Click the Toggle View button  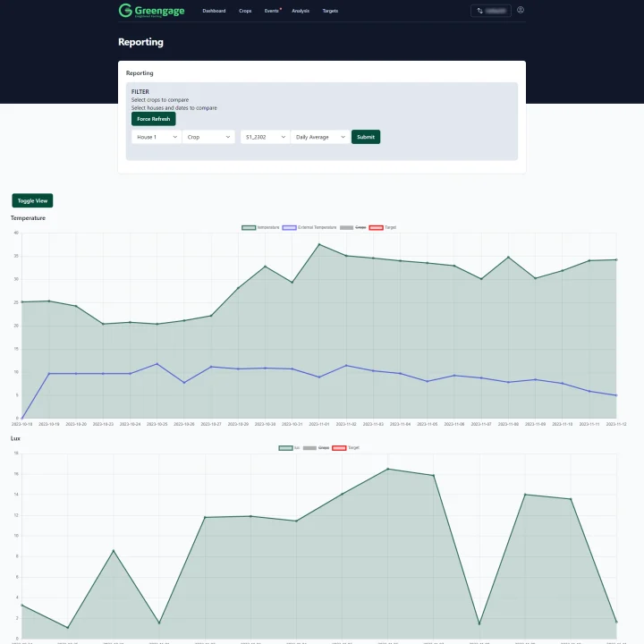click(x=32, y=200)
